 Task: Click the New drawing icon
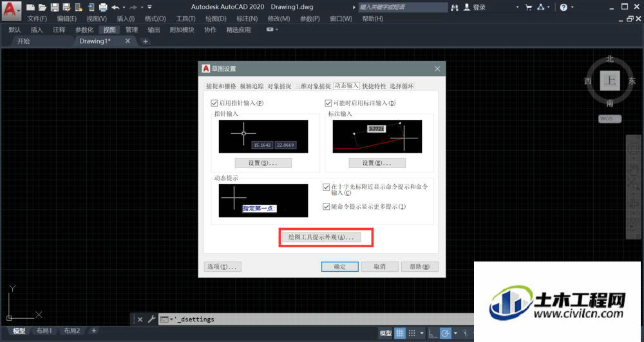pyautogui.click(x=30, y=7)
